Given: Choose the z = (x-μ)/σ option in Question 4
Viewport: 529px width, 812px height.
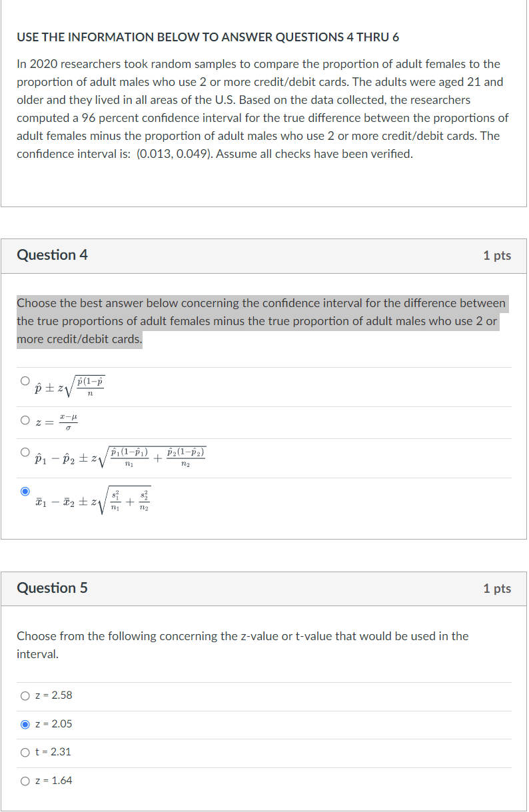Looking at the screenshot, I should pyautogui.click(x=25, y=420).
